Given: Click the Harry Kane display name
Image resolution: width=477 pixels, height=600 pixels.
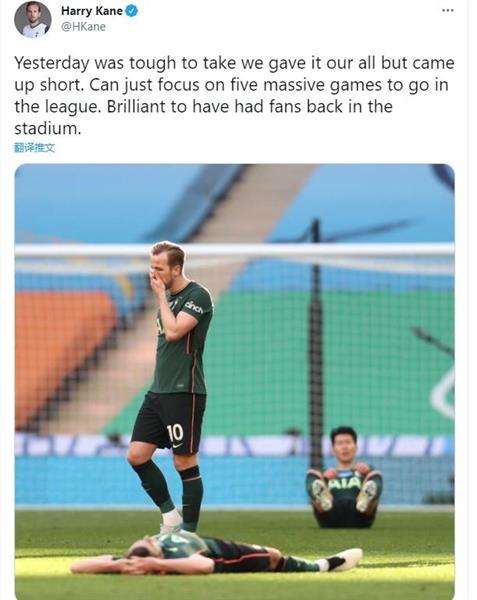Looking at the screenshot, I should [92, 11].
